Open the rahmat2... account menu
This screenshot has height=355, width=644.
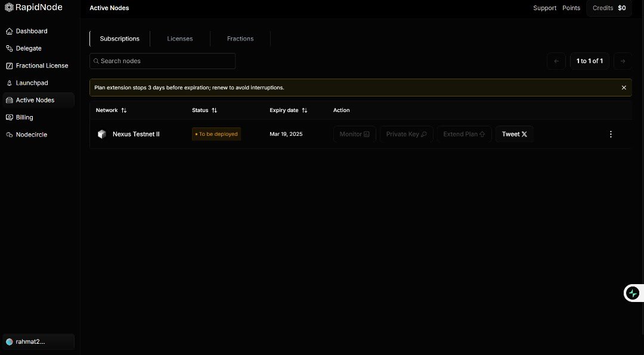coord(39,341)
